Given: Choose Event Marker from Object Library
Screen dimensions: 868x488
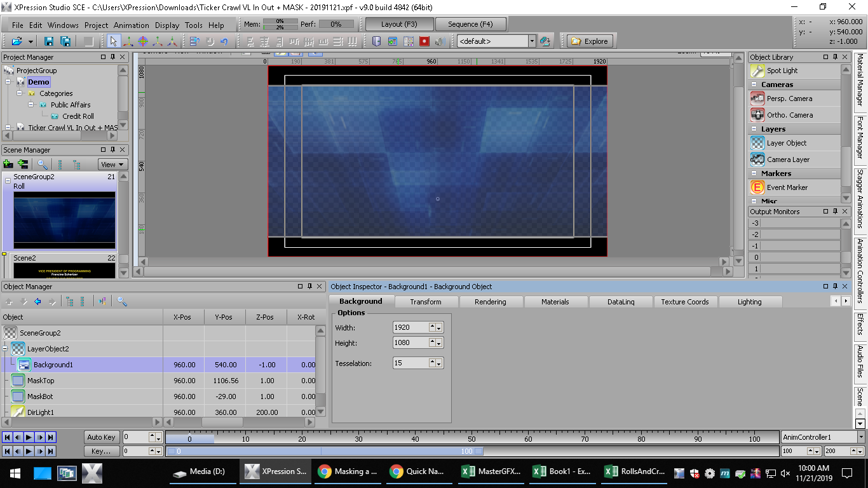Looking at the screenshot, I should coord(787,187).
